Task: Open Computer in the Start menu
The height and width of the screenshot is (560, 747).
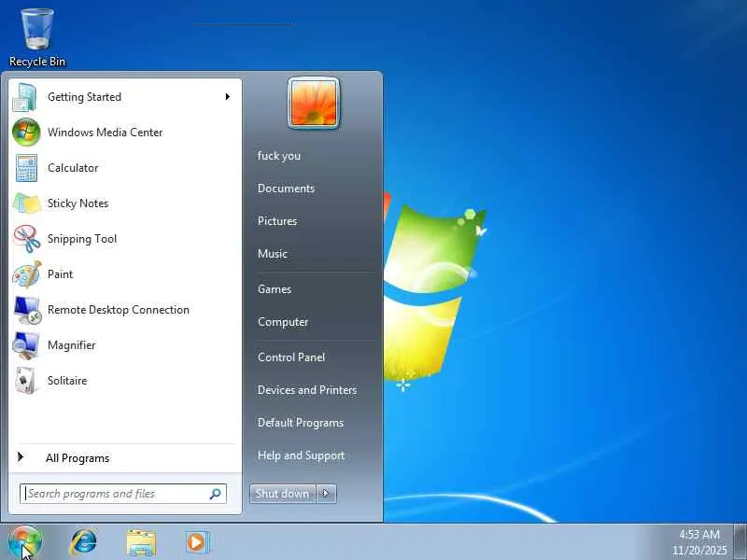Action: 283,322
